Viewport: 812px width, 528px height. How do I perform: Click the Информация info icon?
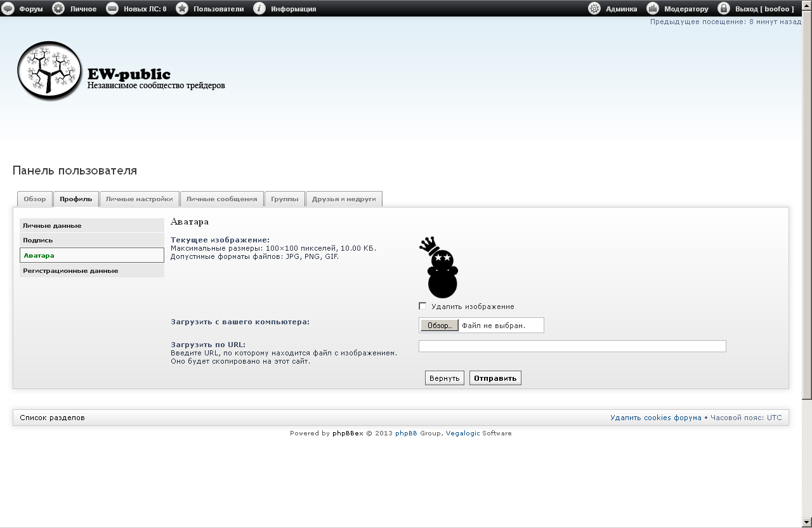(x=259, y=8)
